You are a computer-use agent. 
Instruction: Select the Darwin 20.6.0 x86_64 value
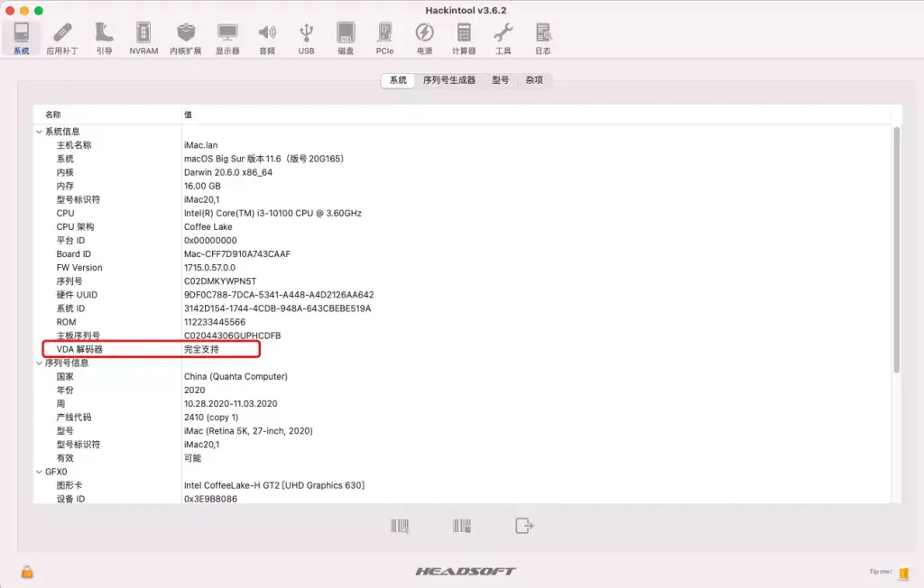(x=228, y=172)
